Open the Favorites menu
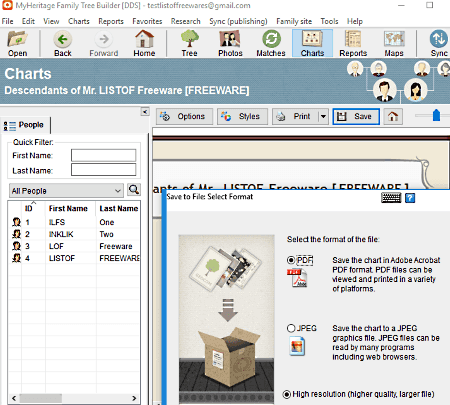The height and width of the screenshot is (405, 450). click(147, 21)
